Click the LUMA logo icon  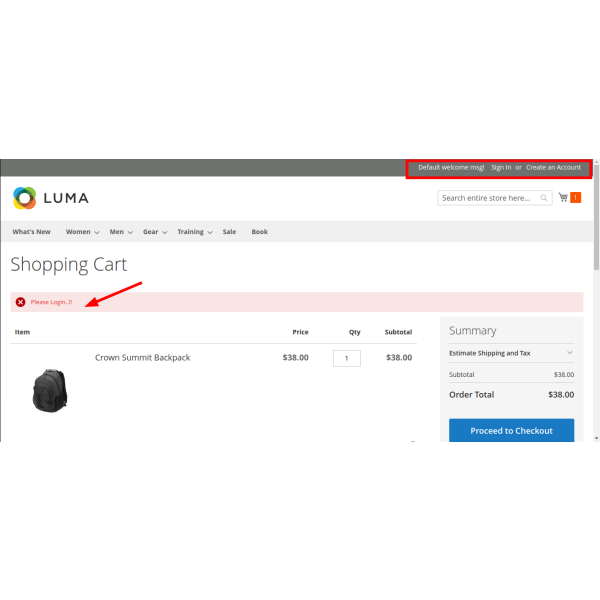(24, 198)
